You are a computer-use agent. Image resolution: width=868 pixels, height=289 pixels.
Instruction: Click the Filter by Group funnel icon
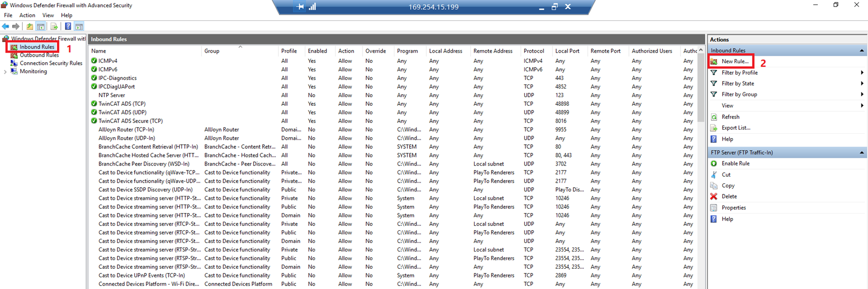pyautogui.click(x=714, y=95)
